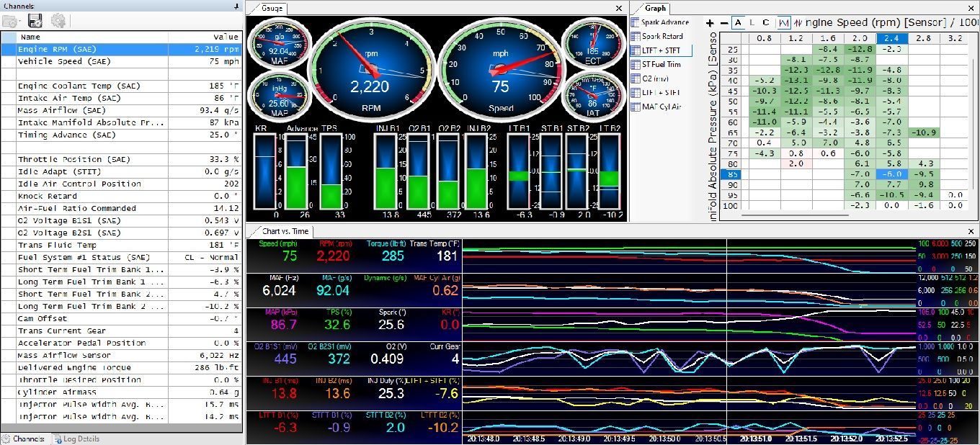The height and width of the screenshot is (445, 980).
Task: Click the minus icon in the Graph toolbar
Action: coord(722,22)
